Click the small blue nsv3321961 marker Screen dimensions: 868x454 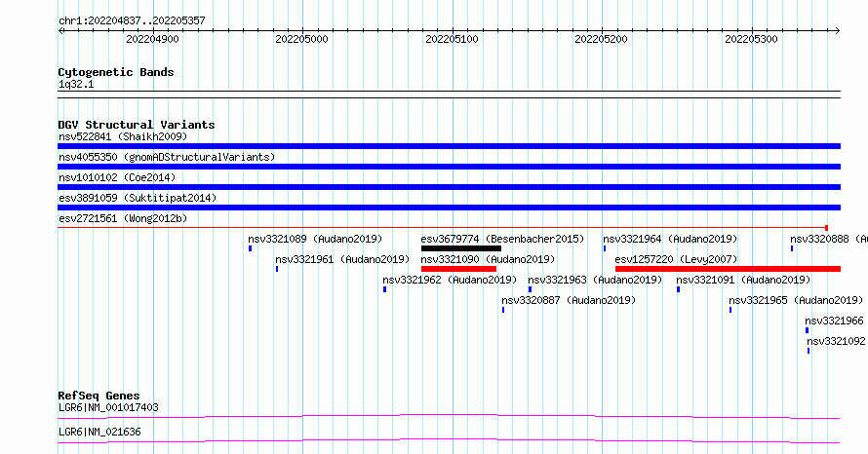tap(277, 269)
